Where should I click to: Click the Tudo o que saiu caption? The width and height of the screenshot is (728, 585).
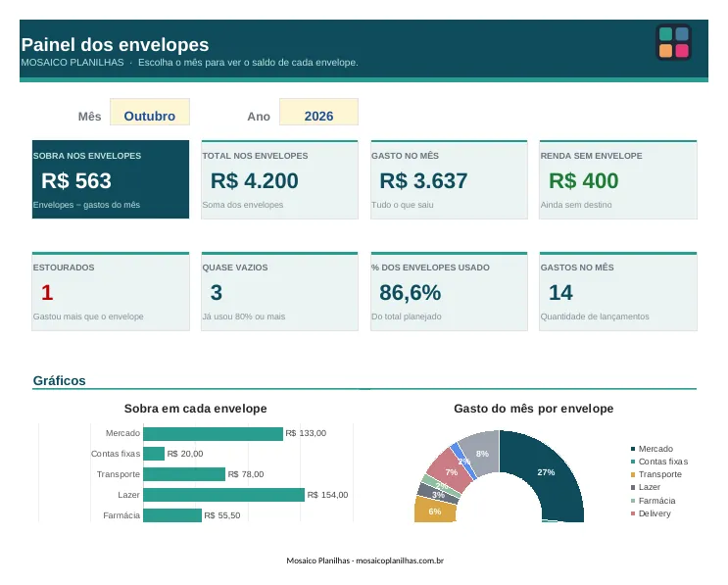pyautogui.click(x=402, y=205)
